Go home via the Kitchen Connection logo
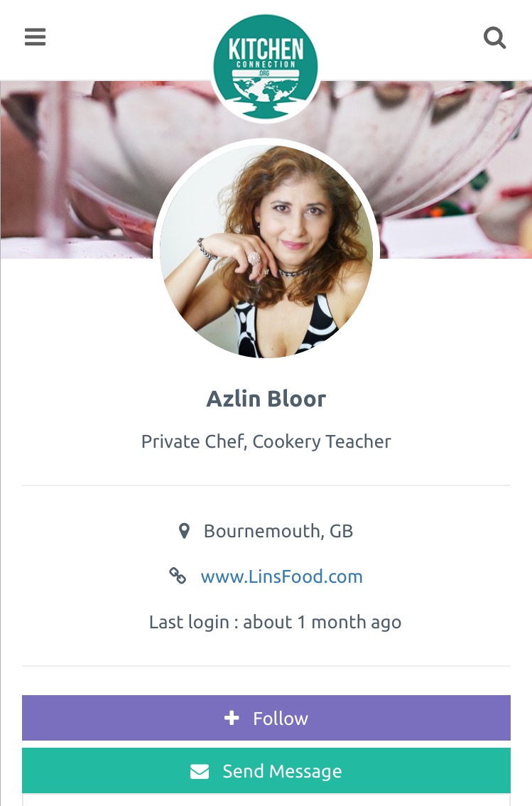The height and width of the screenshot is (806, 532). (266, 68)
